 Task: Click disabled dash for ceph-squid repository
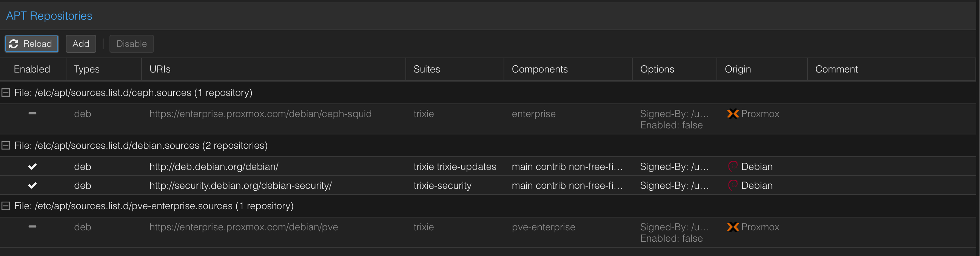(x=33, y=113)
